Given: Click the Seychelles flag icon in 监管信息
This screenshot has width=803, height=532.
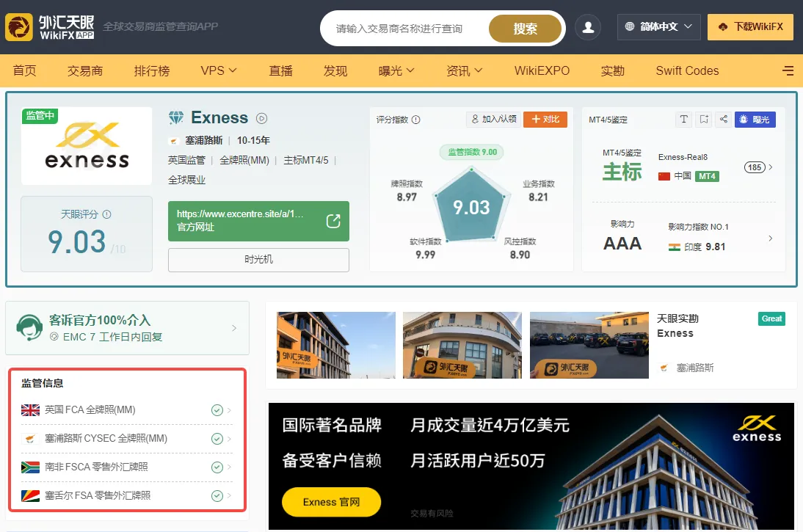Looking at the screenshot, I should [x=30, y=495].
